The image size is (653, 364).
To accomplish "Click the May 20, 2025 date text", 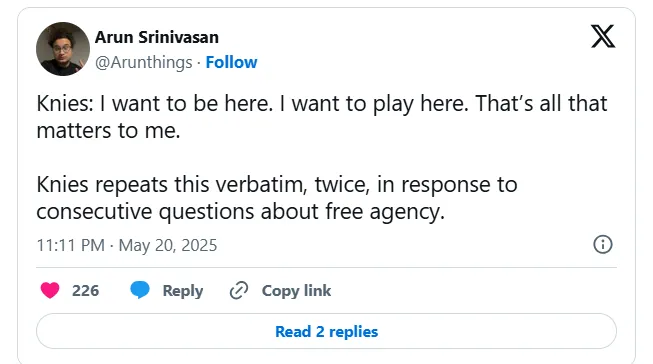I will pos(168,245).
